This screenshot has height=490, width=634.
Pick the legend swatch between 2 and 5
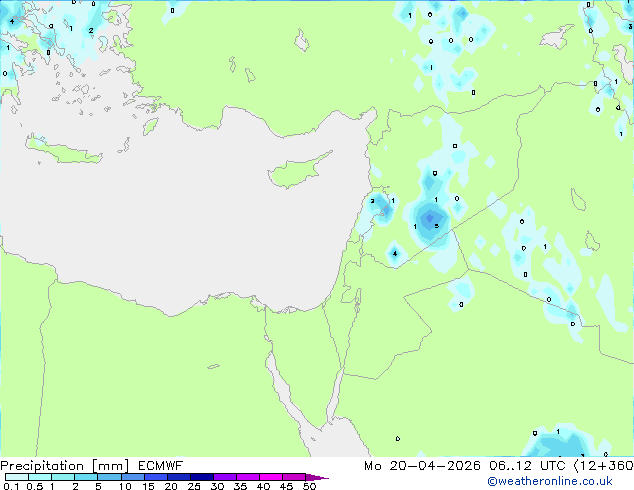click(86, 477)
